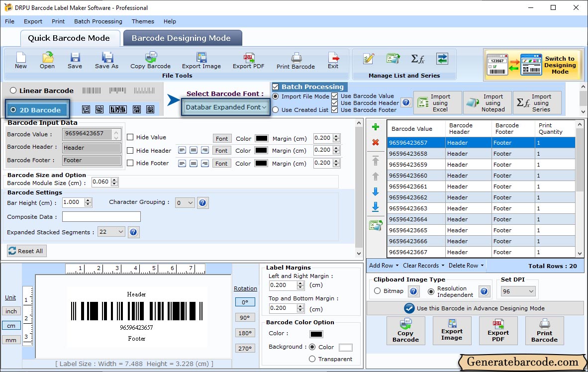Click the Reset All button
Viewport: 588px width, 372px height.
27,251
